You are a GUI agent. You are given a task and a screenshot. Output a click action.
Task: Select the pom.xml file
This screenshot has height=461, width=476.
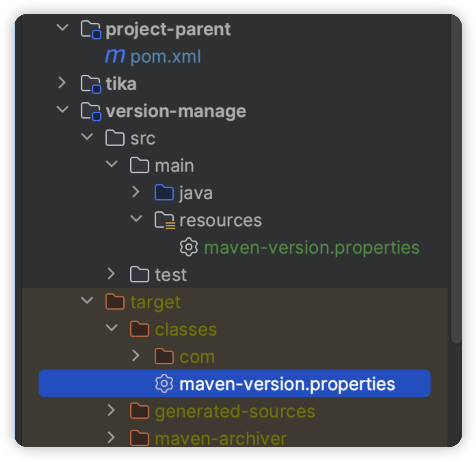tap(166, 57)
